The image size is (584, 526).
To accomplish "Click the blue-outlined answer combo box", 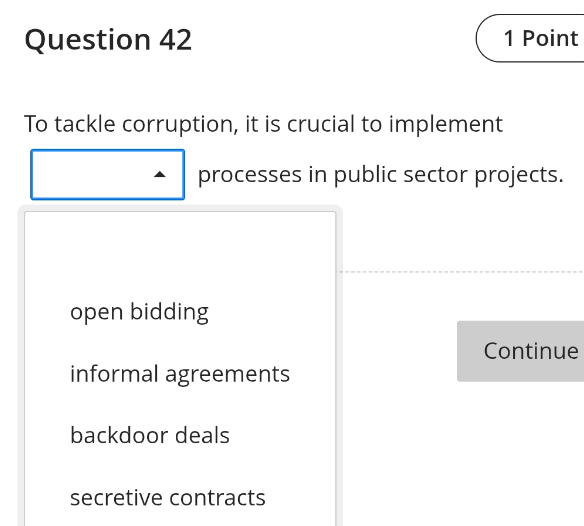I will tap(108, 174).
